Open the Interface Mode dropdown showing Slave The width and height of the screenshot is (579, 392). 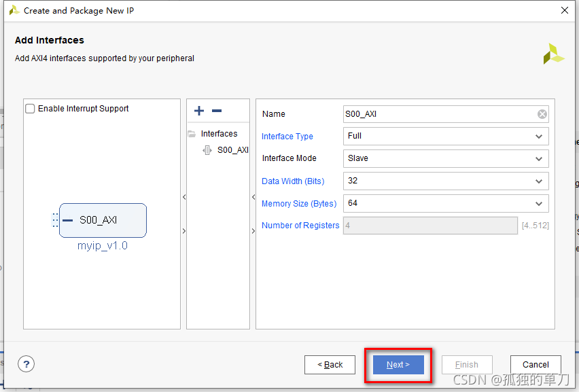tap(446, 158)
